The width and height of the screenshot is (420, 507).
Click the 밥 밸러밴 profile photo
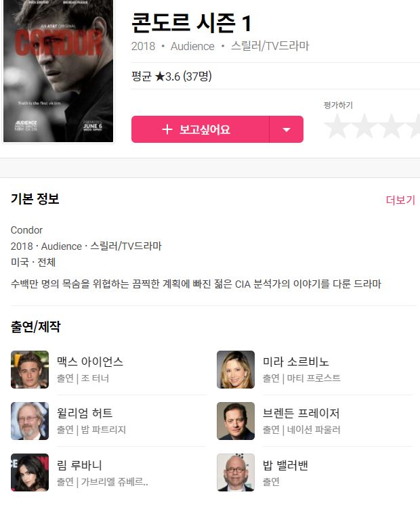(x=236, y=472)
